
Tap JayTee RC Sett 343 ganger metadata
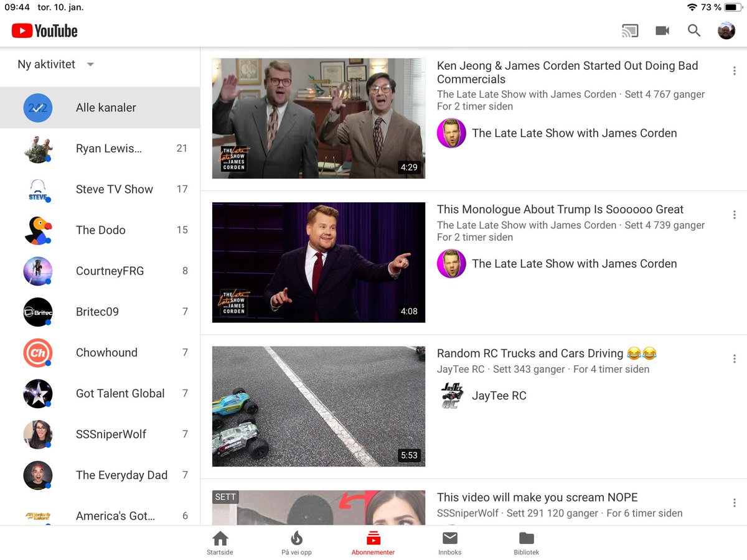coord(543,369)
